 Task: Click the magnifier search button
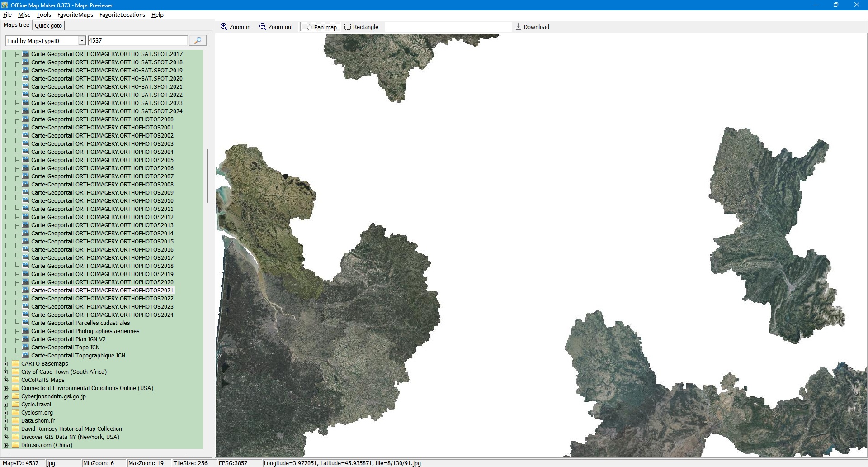click(x=198, y=41)
